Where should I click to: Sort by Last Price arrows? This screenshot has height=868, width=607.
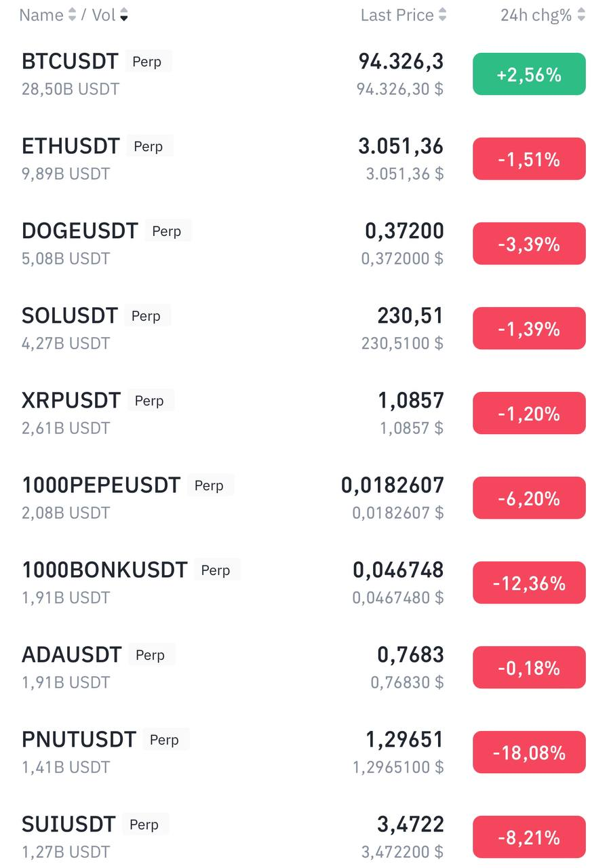point(442,15)
